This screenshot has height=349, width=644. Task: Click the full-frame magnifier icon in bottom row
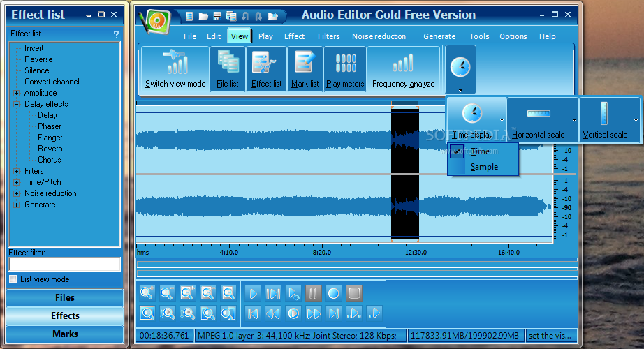147,313
